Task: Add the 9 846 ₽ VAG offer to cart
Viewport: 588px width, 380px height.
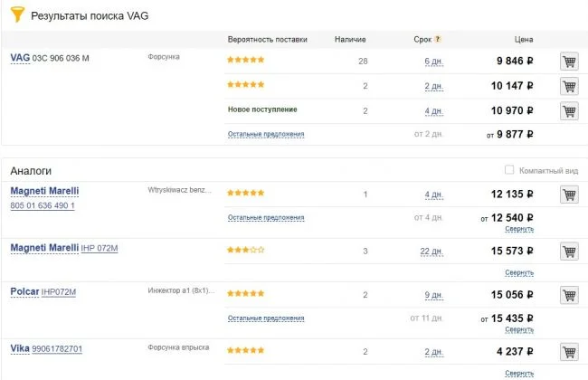Action: (569, 62)
